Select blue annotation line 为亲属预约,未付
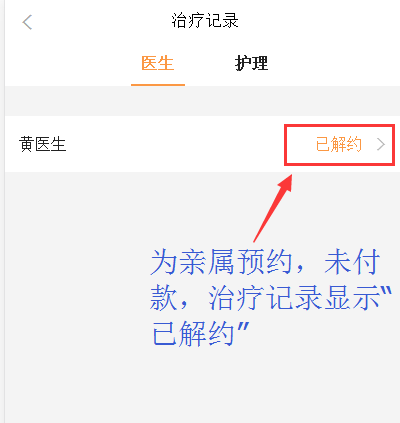The image size is (400, 423). point(265,262)
